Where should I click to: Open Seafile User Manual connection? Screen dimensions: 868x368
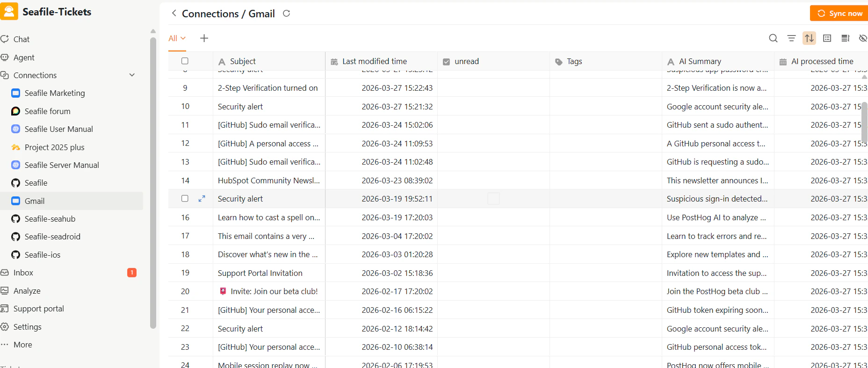(59, 129)
